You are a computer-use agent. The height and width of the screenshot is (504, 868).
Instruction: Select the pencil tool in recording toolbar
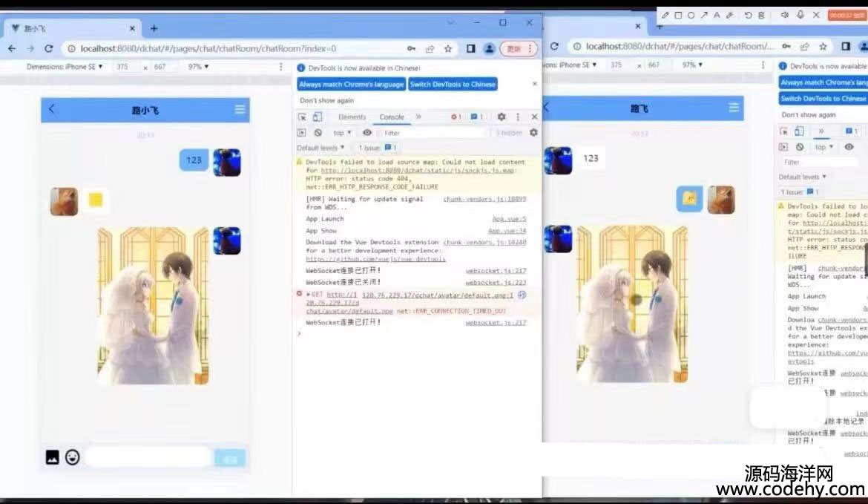pos(665,15)
